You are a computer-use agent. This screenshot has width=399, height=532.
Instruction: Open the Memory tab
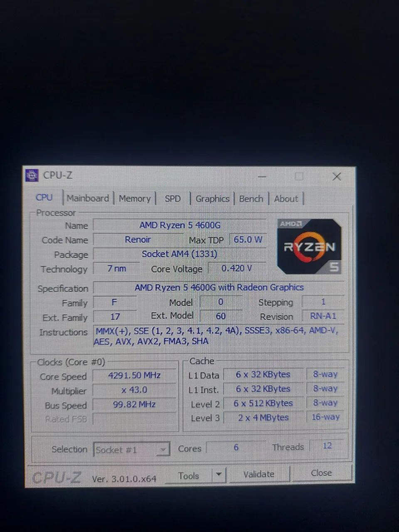tap(135, 199)
